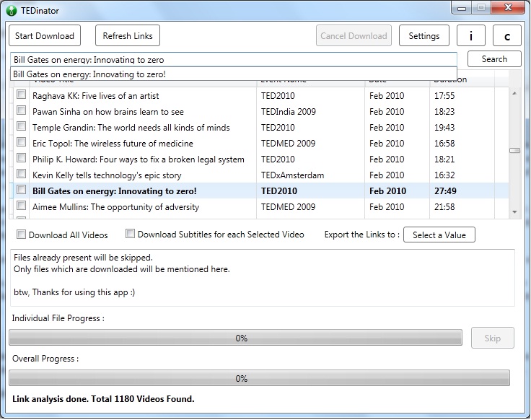The height and width of the screenshot is (420, 531).
Task: Select the Eric Topol video checkbox
Action: click(x=22, y=142)
